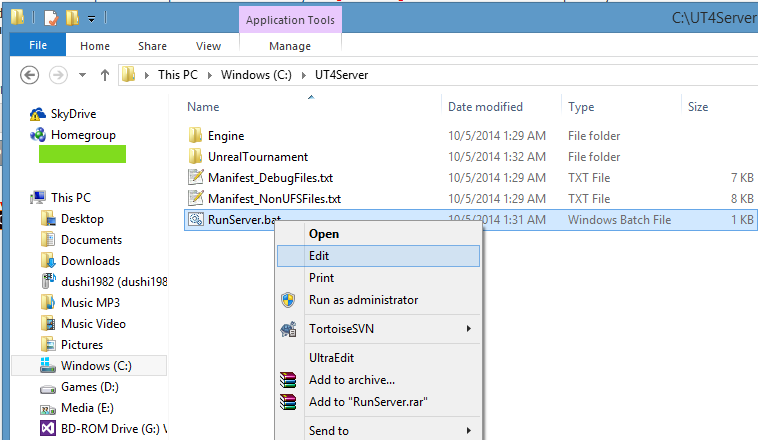Click the Explorer folder icon in title bar
The width and height of the screenshot is (758, 440).
(x=17, y=17)
